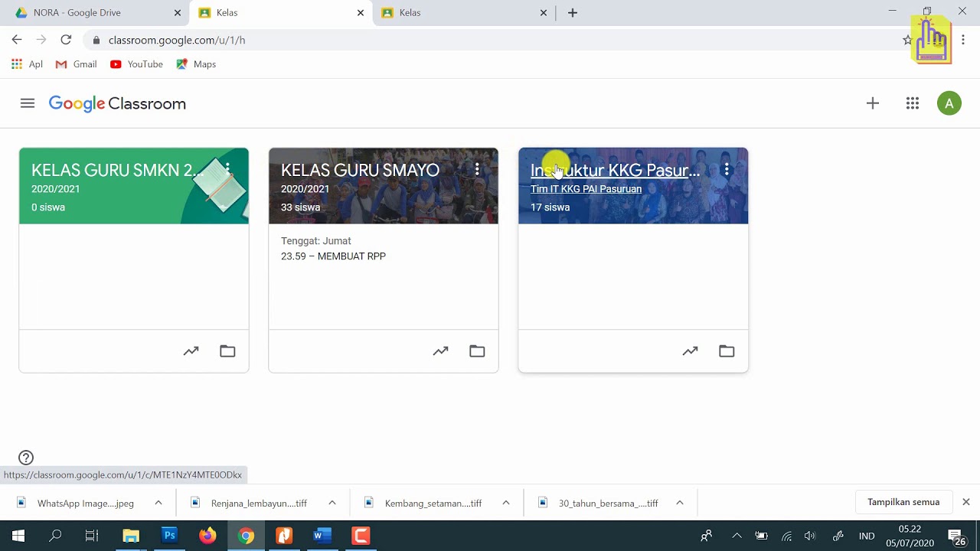Image resolution: width=980 pixels, height=551 pixels.
Task: Show hidden system tray icons
Action: click(737, 536)
